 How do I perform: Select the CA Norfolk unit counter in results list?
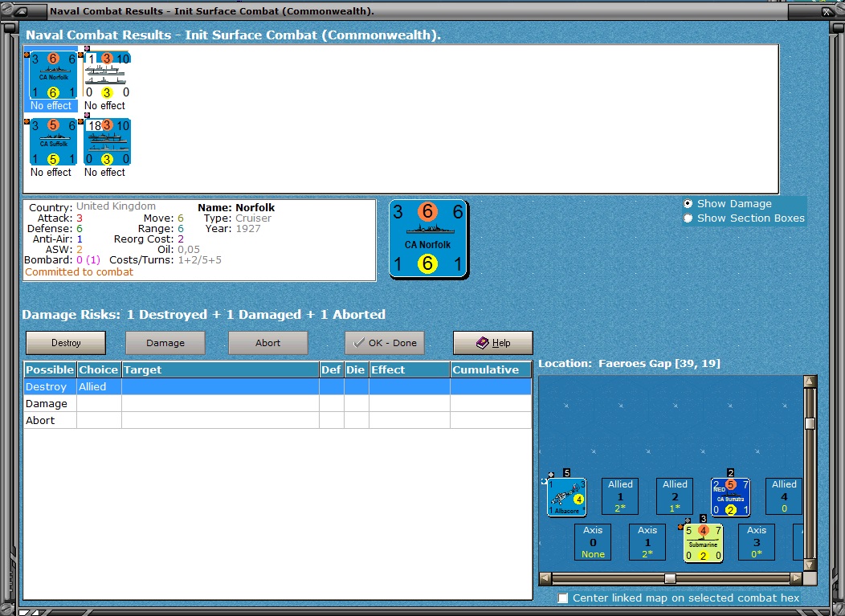pyautogui.click(x=53, y=75)
